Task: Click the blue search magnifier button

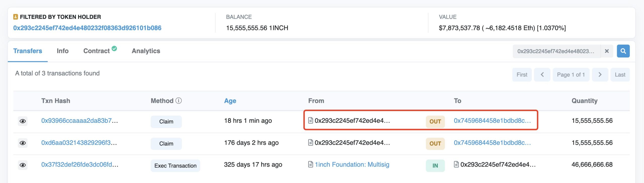Action: 623,51
